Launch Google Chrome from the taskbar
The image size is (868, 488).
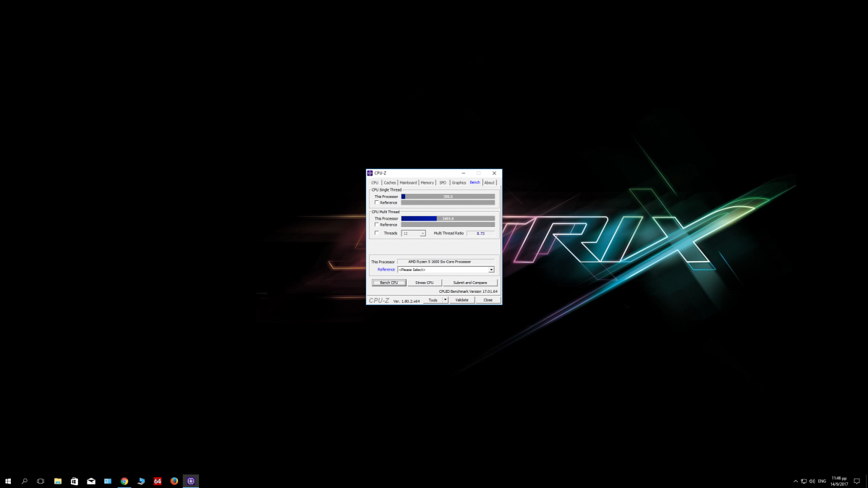tap(124, 481)
